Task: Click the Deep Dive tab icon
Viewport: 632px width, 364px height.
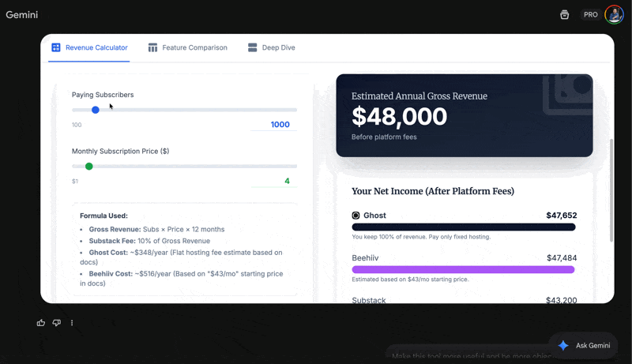Action: click(253, 47)
